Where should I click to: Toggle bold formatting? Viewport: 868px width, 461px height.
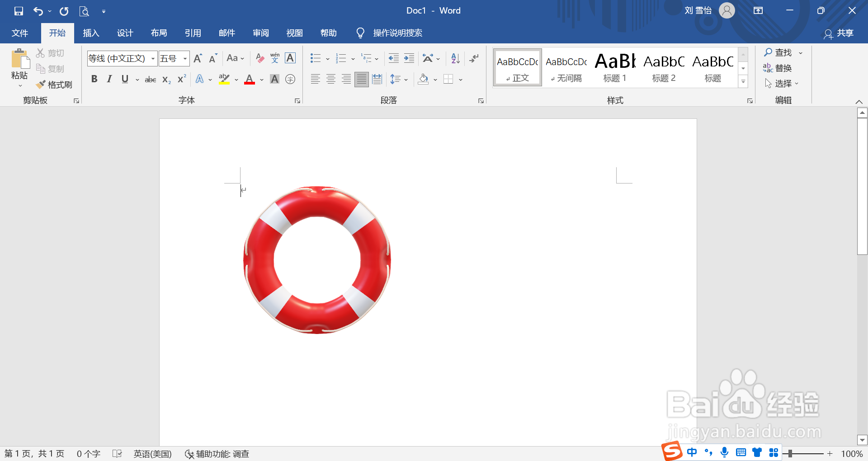(x=94, y=79)
